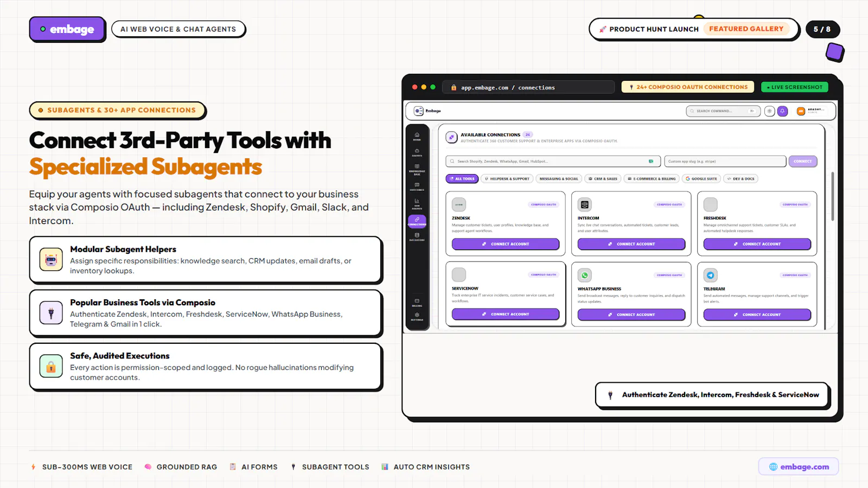Screen dimensions: 868x488
Task: Click the embage logo button top-left
Action: point(67,29)
